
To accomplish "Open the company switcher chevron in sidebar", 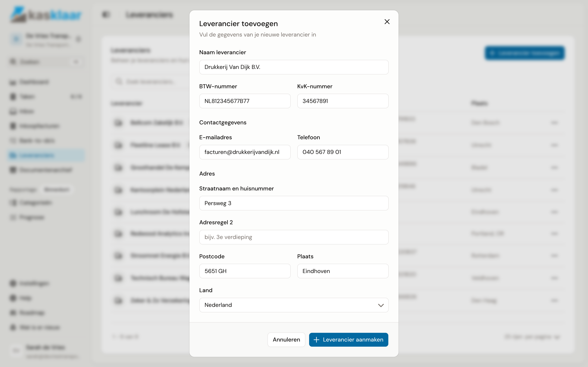I will pyautogui.click(x=78, y=39).
